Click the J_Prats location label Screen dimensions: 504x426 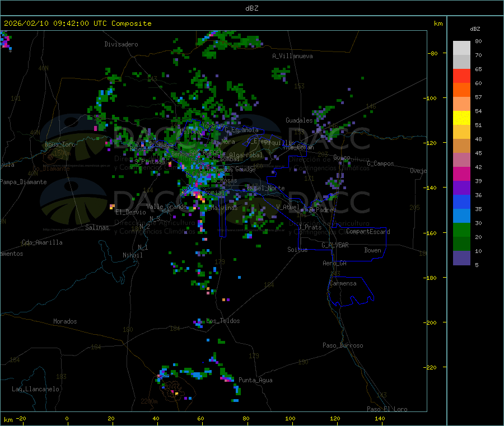[x=310, y=227]
